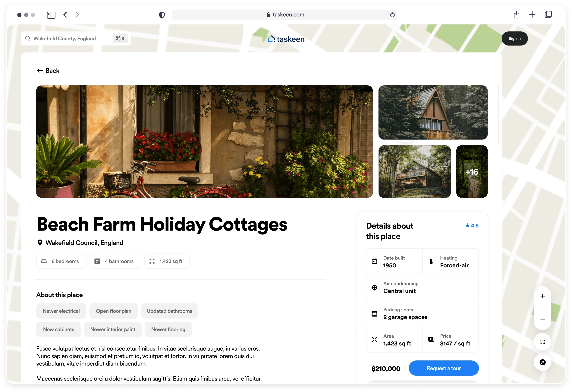Select the Newer interior paint tag

coord(113,329)
